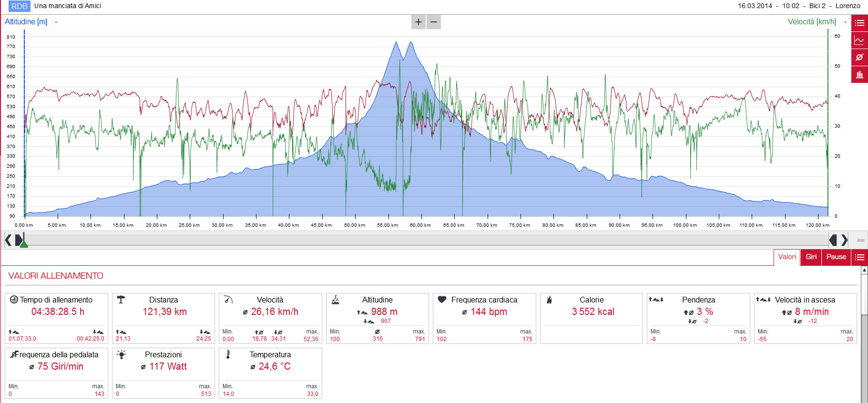
Task: Select the cadence value 75 Giri/min
Action: click(x=61, y=366)
